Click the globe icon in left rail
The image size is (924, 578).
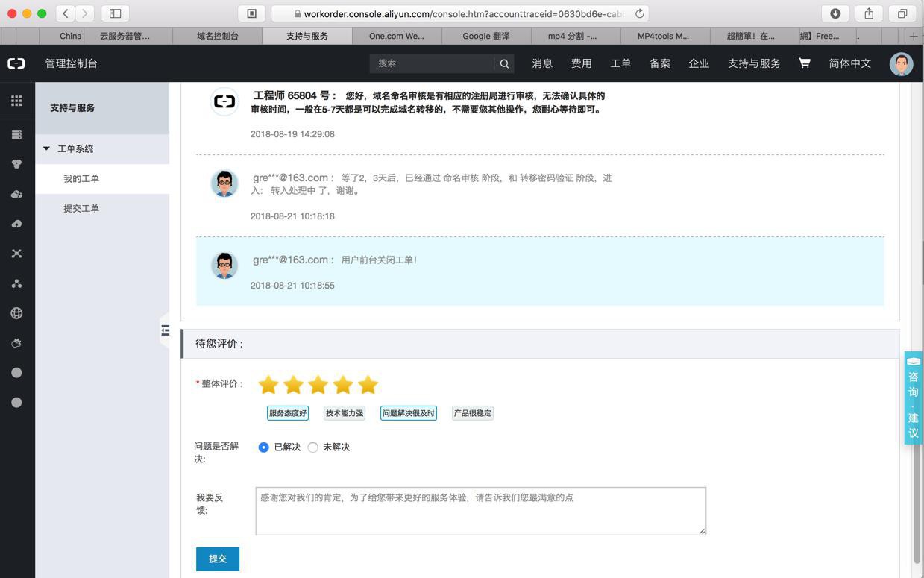[x=16, y=313]
